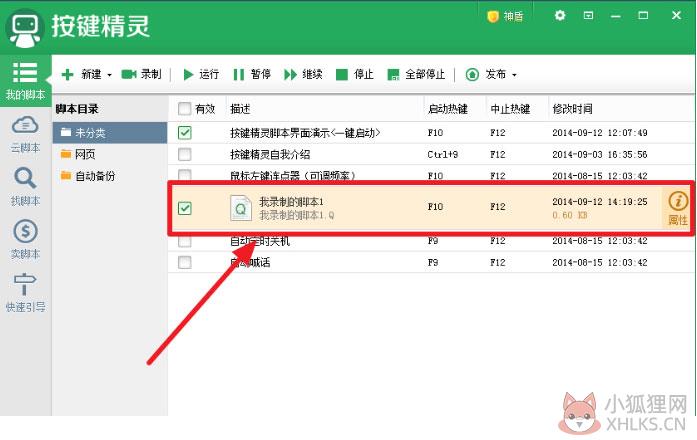
Task: Minimize the 按键精灵 window
Action: [616, 16]
